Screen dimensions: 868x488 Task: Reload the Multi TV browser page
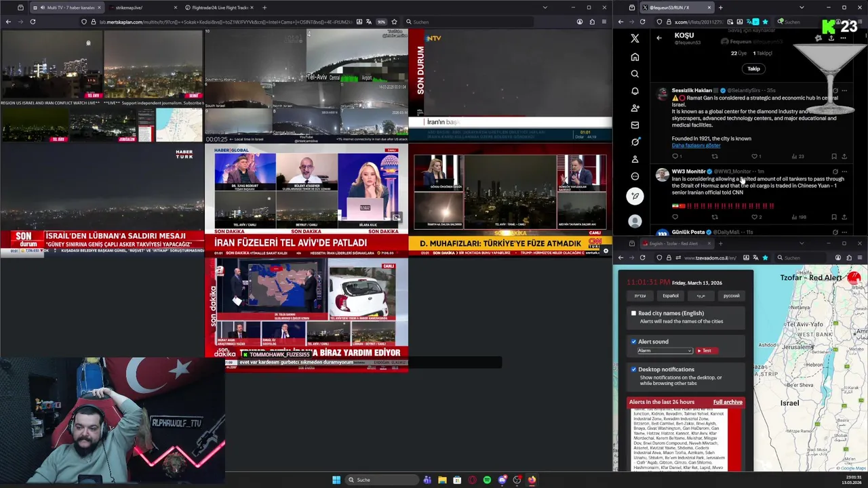pos(33,22)
